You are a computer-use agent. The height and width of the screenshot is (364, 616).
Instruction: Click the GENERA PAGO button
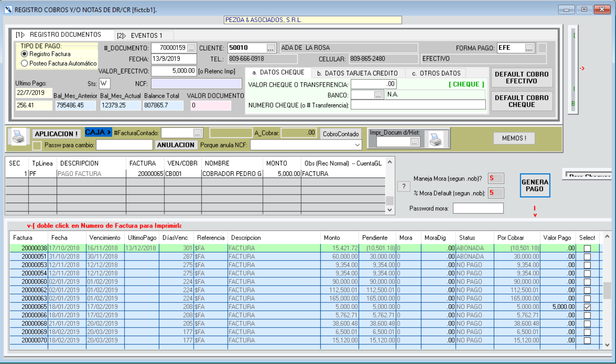coord(535,186)
